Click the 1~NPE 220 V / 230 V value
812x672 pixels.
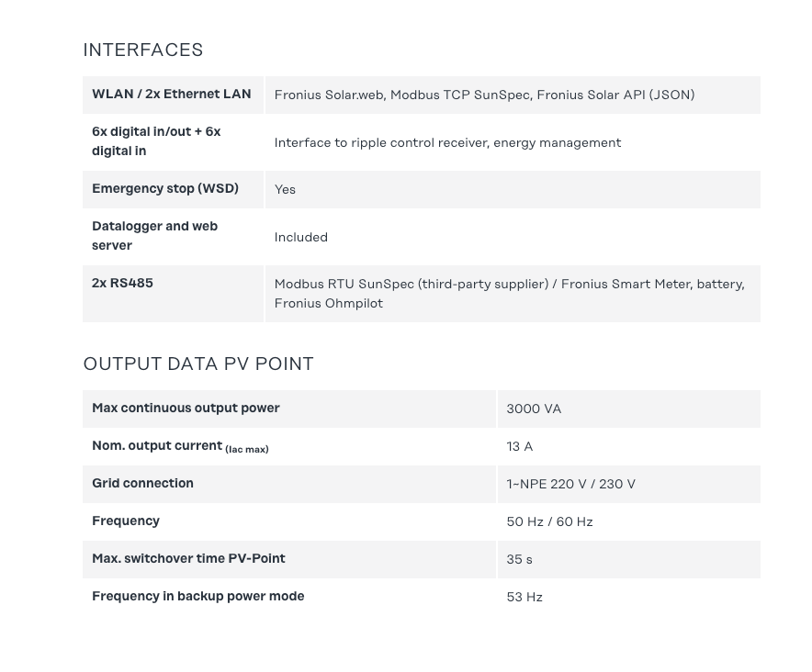point(570,485)
